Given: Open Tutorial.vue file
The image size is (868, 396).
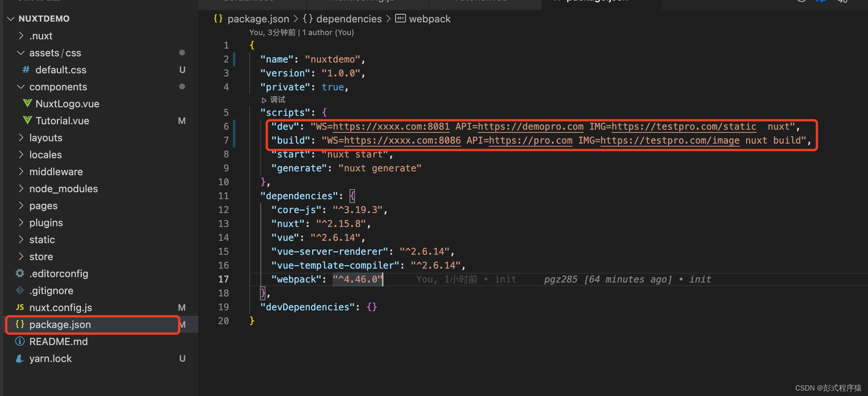Looking at the screenshot, I should (x=62, y=121).
